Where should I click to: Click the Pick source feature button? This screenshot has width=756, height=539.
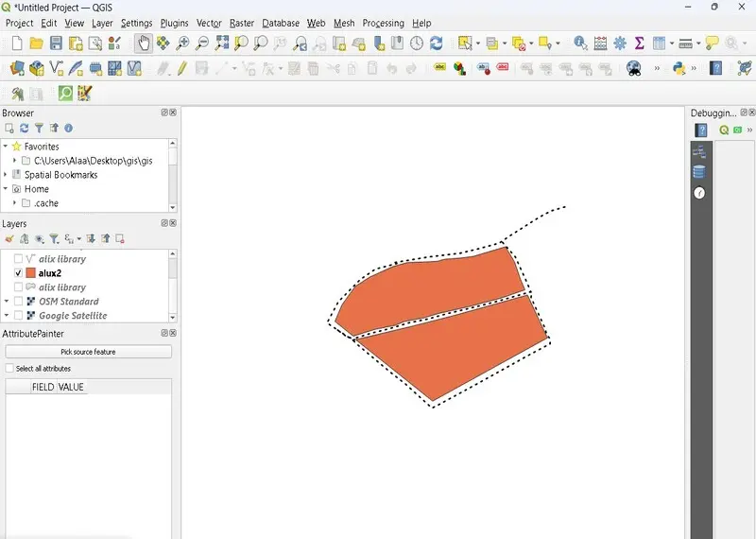(88, 352)
